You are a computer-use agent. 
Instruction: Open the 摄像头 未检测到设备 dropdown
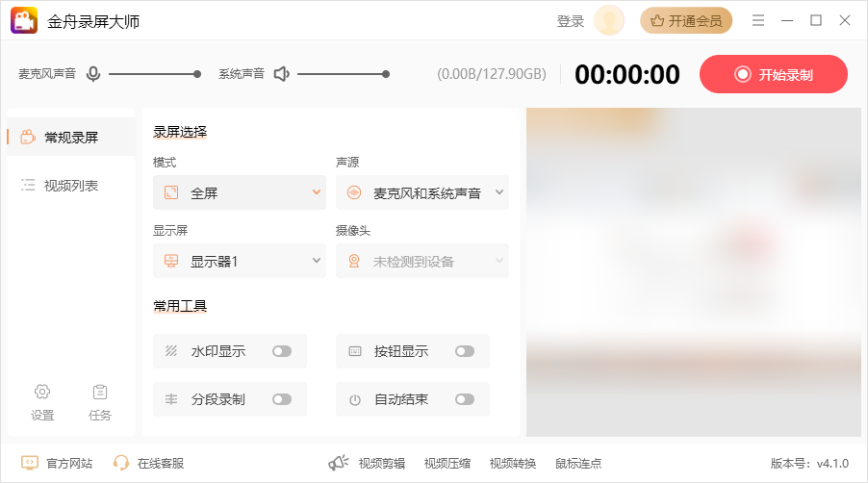coord(421,261)
